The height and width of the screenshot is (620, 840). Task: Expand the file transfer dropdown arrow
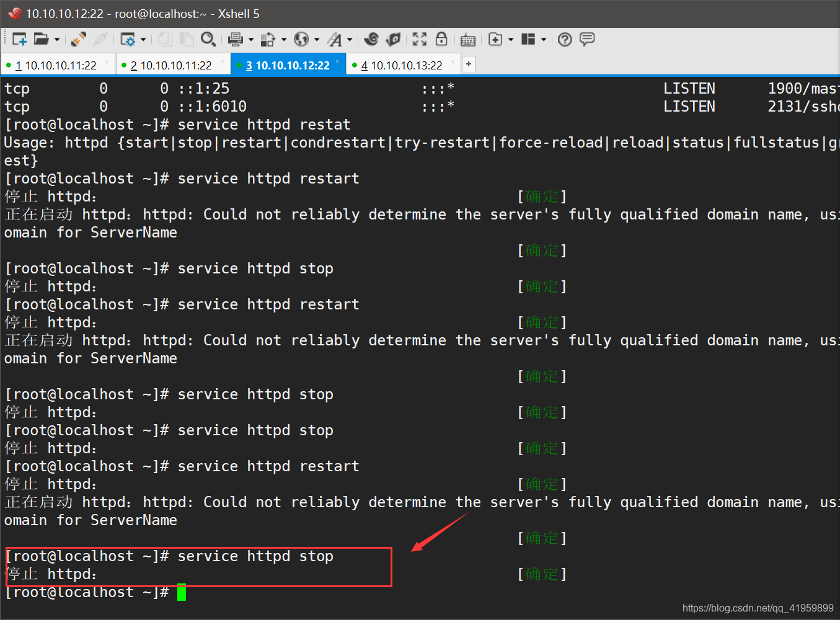click(284, 40)
